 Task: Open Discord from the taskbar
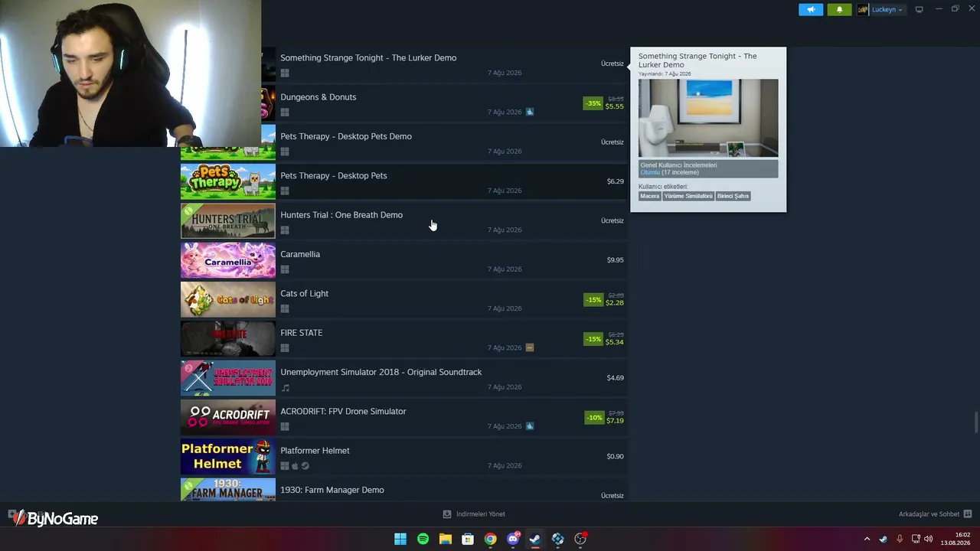point(513,539)
